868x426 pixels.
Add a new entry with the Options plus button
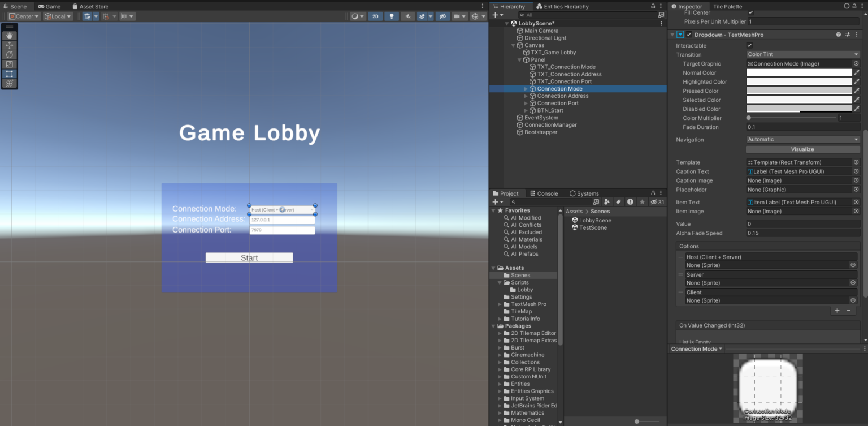tap(837, 311)
